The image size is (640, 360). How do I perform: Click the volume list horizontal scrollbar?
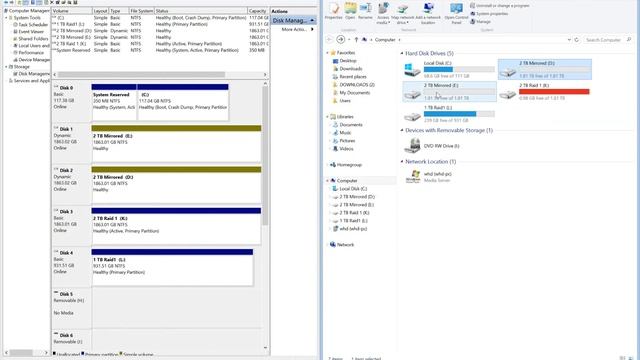pyautogui.click(x=141, y=75)
